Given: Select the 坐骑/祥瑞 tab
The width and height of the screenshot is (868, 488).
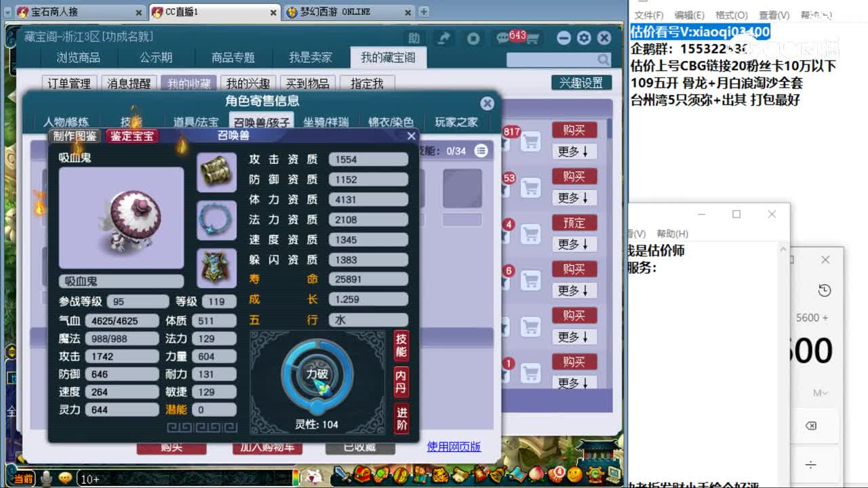Looking at the screenshot, I should click(326, 122).
